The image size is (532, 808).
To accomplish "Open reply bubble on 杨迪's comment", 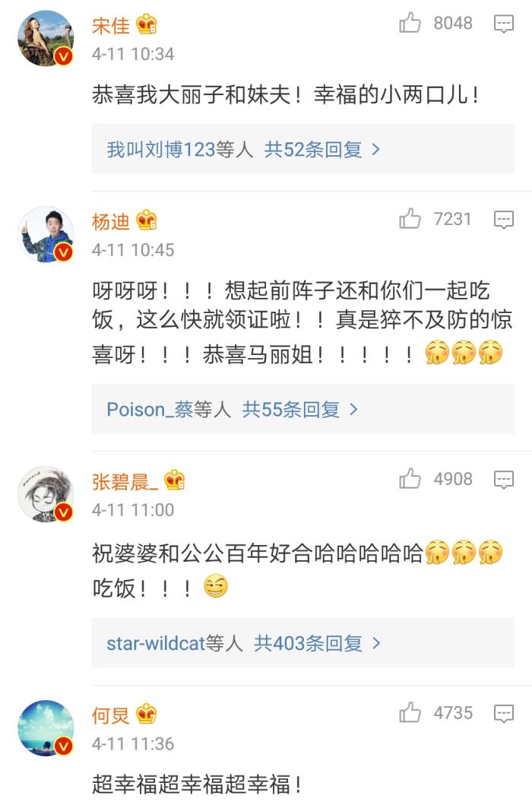I will tap(503, 220).
